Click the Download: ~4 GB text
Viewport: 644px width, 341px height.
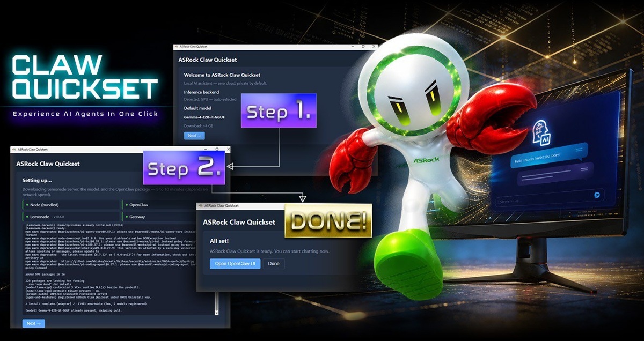pos(199,125)
